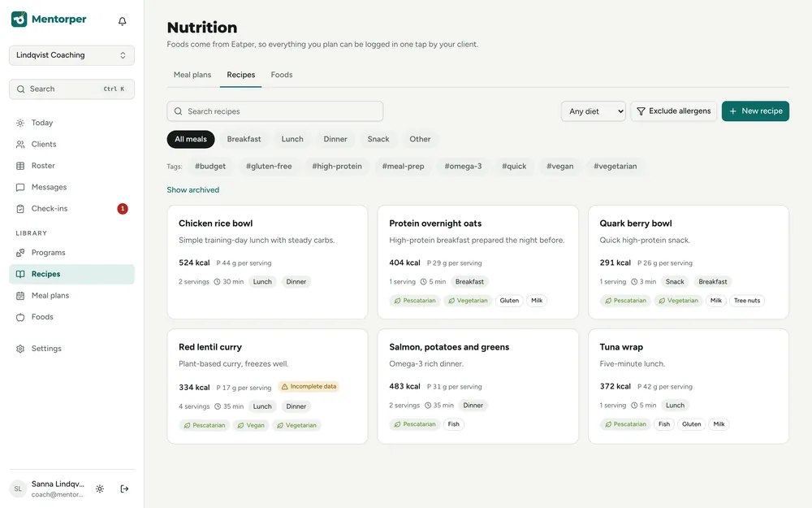This screenshot has width=812, height=508.
Task: Open Clients in the sidebar
Action: click(71, 144)
